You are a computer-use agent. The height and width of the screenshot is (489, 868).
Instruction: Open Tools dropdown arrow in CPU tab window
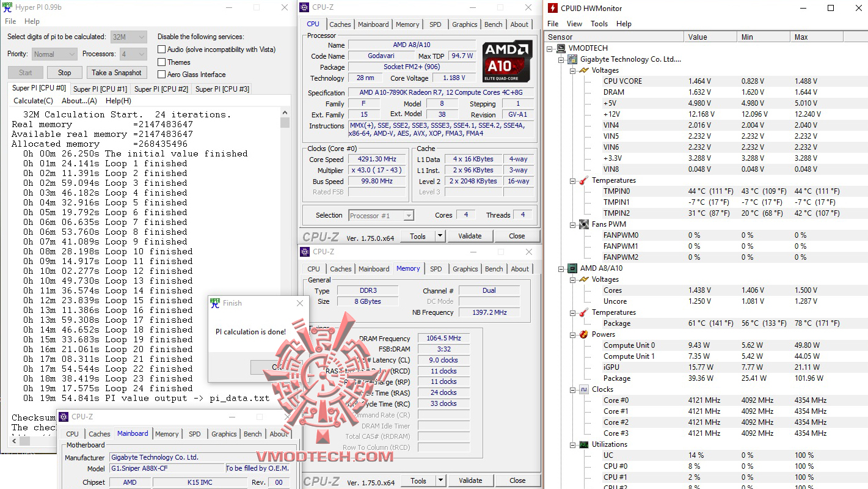(x=440, y=236)
